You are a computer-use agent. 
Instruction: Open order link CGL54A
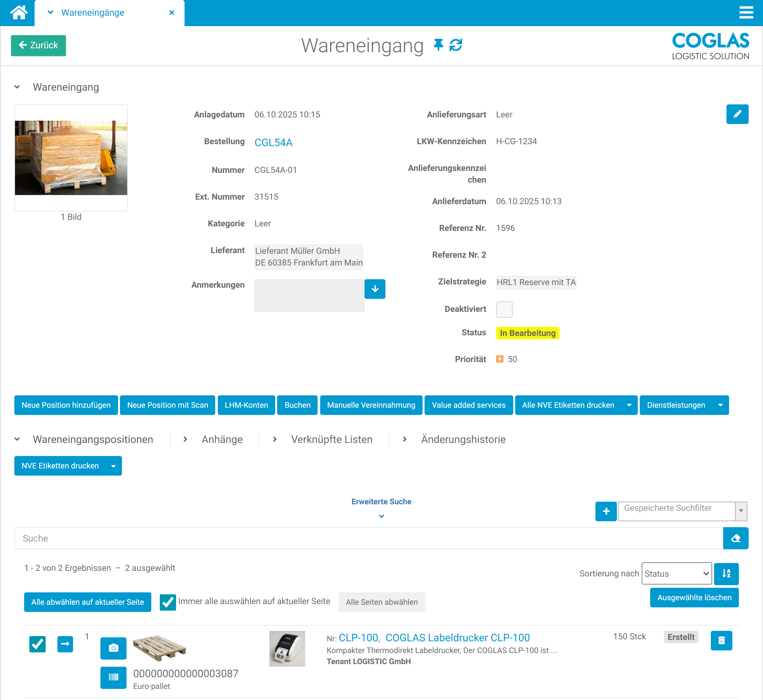(273, 143)
